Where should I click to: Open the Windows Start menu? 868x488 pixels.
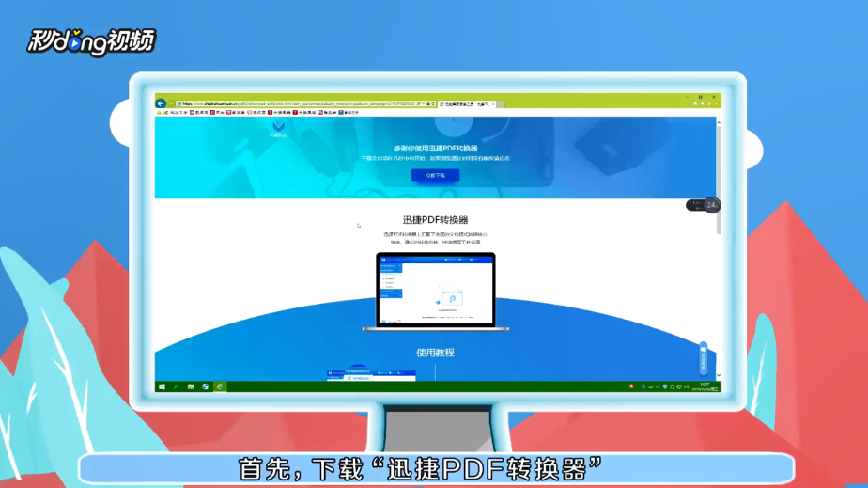[x=162, y=386]
